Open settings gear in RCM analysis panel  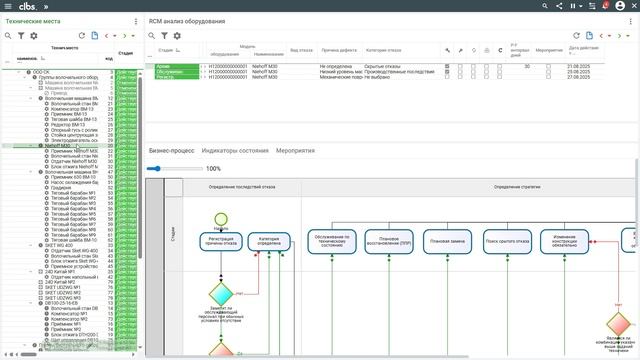point(177,36)
